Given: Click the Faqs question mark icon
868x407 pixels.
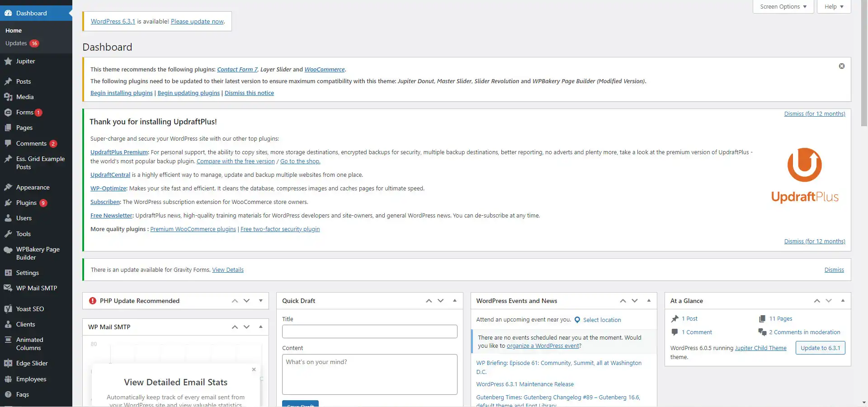Looking at the screenshot, I should pyautogui.click(x=8, y=394).
